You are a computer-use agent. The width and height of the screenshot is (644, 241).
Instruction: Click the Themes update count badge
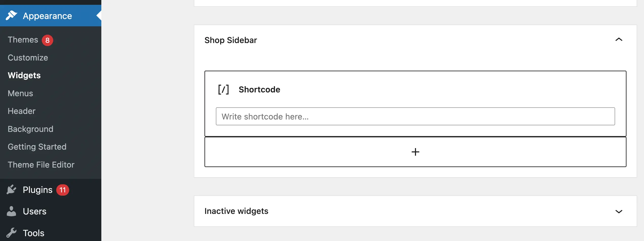pyautogui.click(x=47, y=40)
